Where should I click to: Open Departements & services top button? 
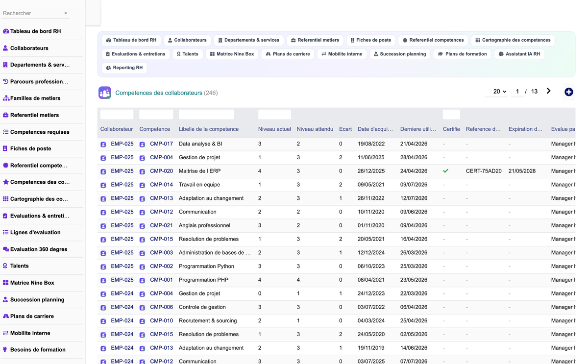[248, 40]
